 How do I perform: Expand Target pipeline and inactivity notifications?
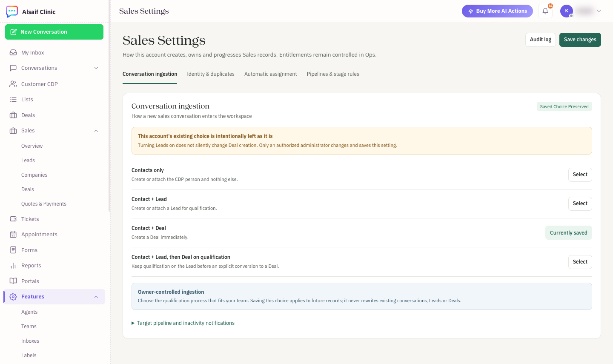tap(183, 323)
